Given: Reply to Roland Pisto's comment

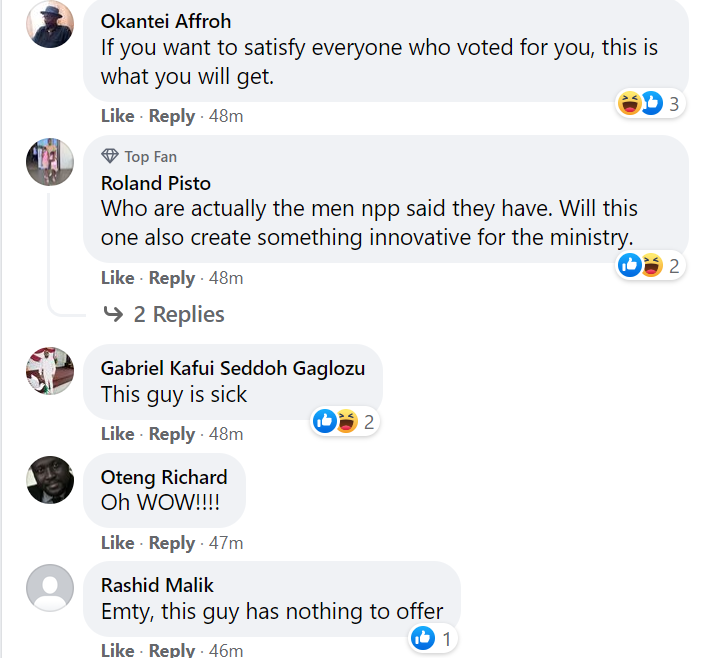Looking at the screenshot, I should tap(172, 278).
